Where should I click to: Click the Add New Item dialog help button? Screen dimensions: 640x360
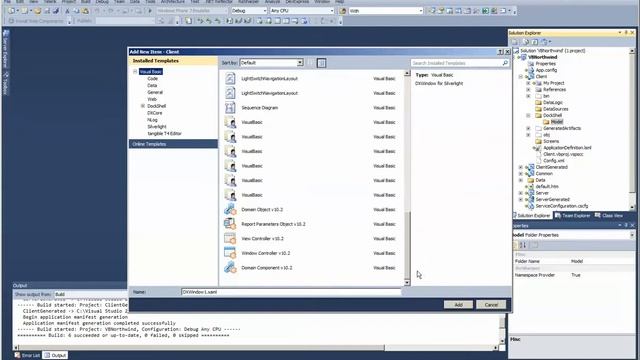click(x=500, y=52)
